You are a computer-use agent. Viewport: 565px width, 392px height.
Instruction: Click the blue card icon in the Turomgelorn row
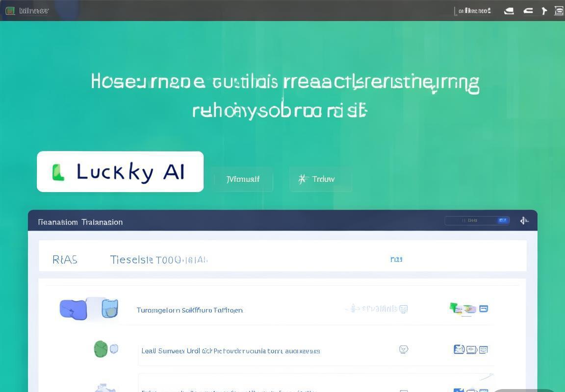(484, 309)
